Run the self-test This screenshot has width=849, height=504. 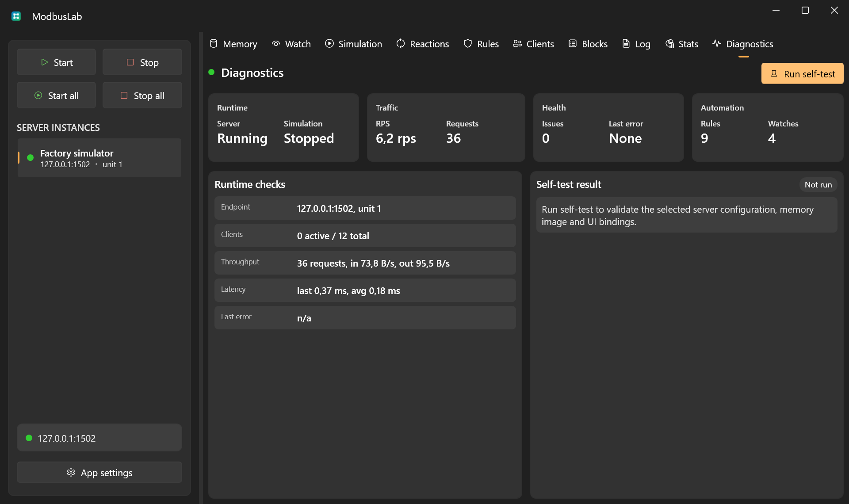pyautogui.click(x=802, y=74)
